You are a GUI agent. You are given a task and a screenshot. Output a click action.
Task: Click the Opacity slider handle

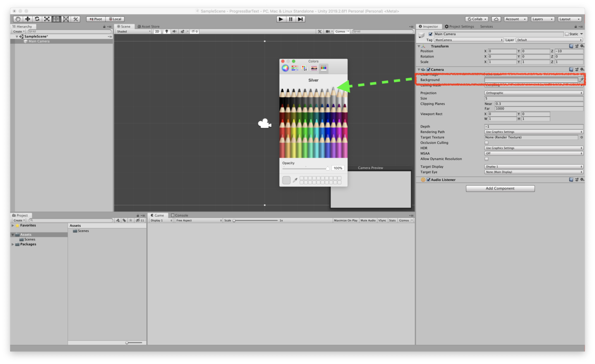[x=328, y=169]
